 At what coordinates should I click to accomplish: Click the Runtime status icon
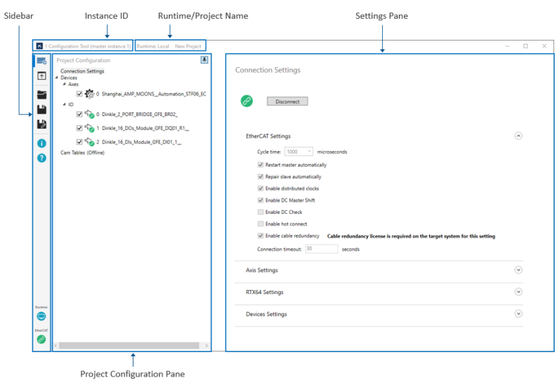click(42, 317)
